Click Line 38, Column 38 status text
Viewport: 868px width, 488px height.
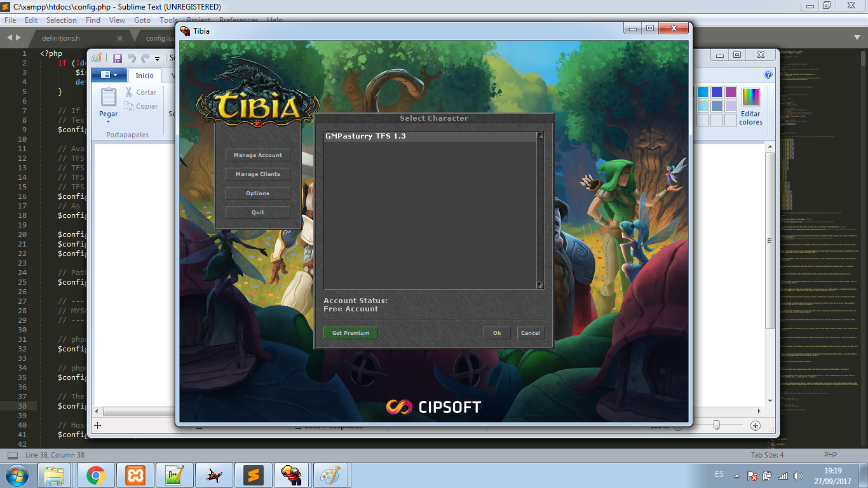point(55,455)
